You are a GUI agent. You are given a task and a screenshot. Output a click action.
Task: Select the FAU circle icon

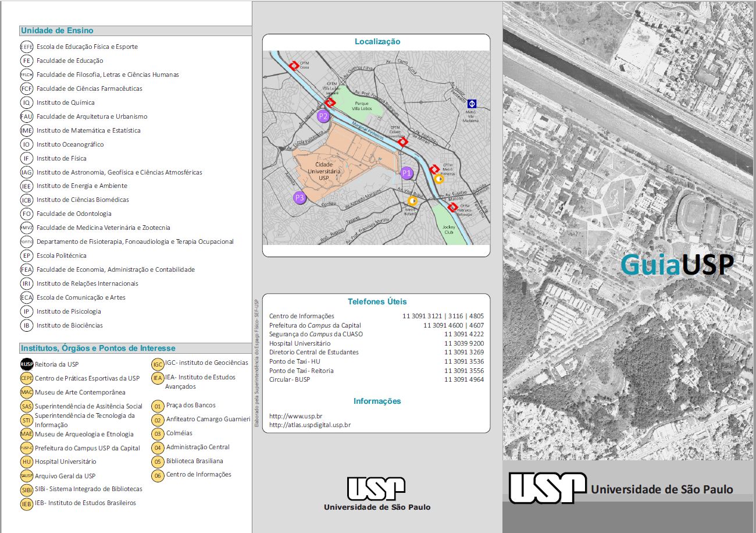click(26, 116)
